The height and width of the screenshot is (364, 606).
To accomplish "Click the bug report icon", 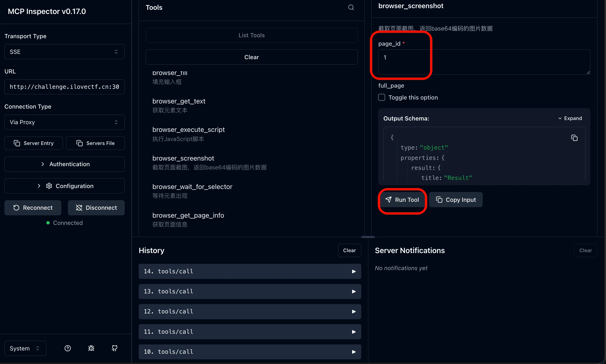I will pyautogui.click(x=91, y=348).
